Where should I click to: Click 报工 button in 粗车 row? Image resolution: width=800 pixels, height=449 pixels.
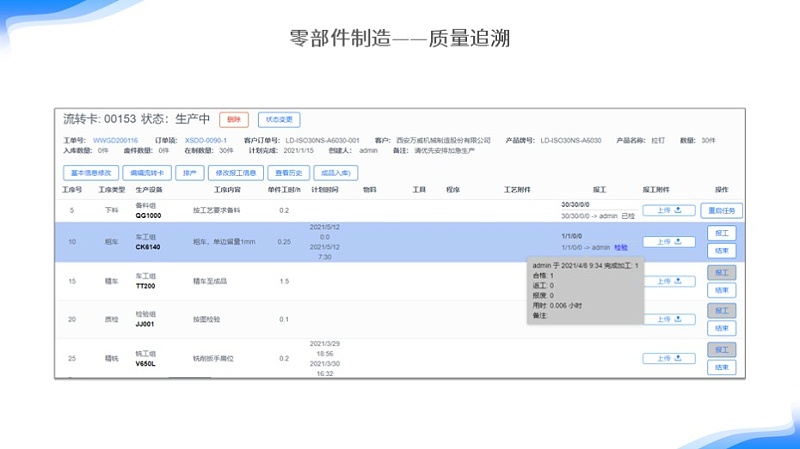[722, 233]
